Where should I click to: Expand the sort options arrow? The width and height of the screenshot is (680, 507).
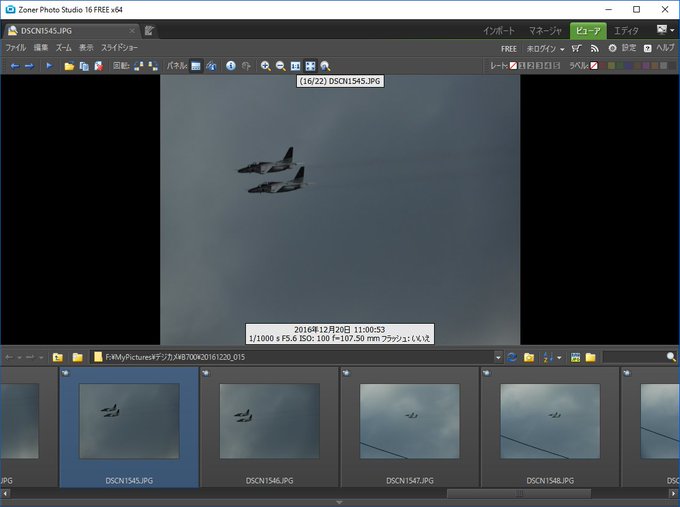pos(559,358)
